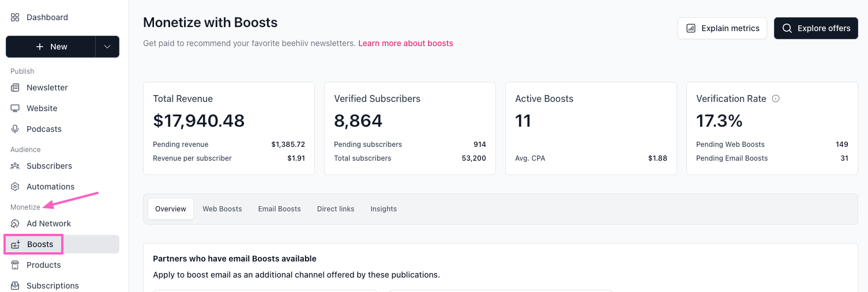Image resolution: width=868 pixels, height=292 pixels.
Task: Click Verification Rate info icon
Action: (776, 98)
